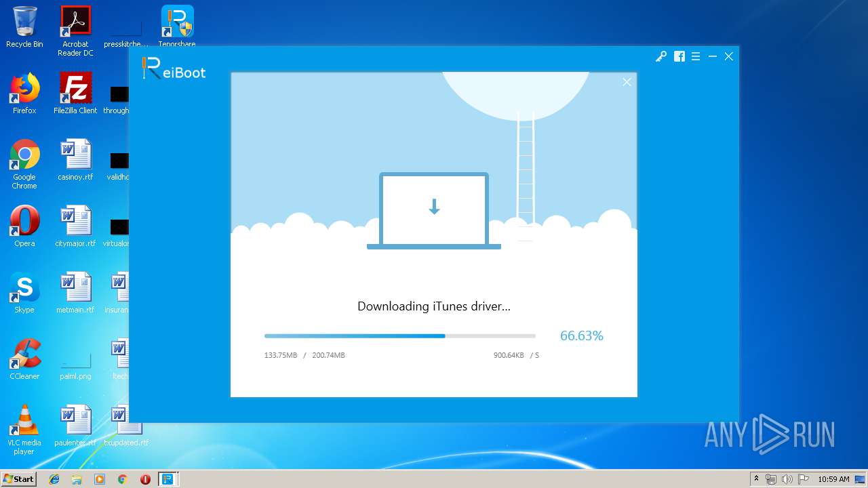Viewport: 868px width, 488px height.
Task: Click the download progress bar
Action: click(x=400, y=335)
